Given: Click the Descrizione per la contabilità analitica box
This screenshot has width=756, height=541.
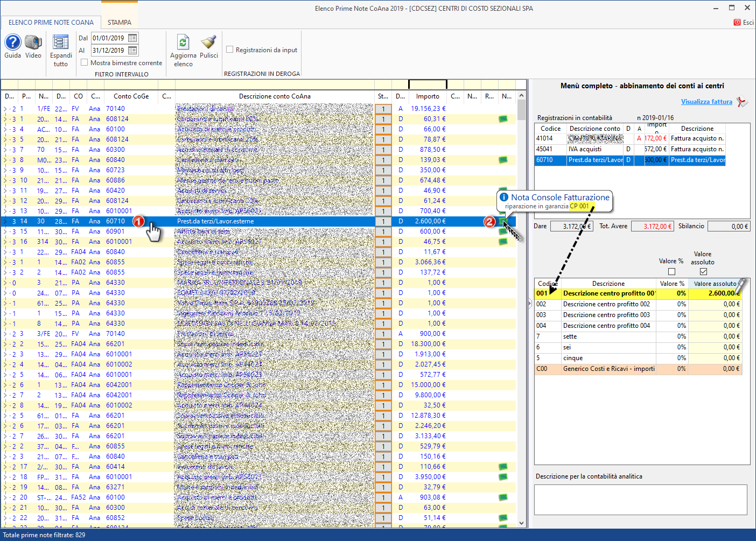Looking at the screenshot, I should point(641,500).
